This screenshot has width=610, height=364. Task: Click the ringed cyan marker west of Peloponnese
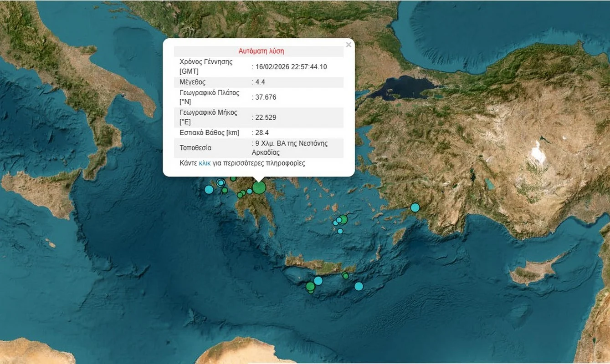[x=221, y=183]
